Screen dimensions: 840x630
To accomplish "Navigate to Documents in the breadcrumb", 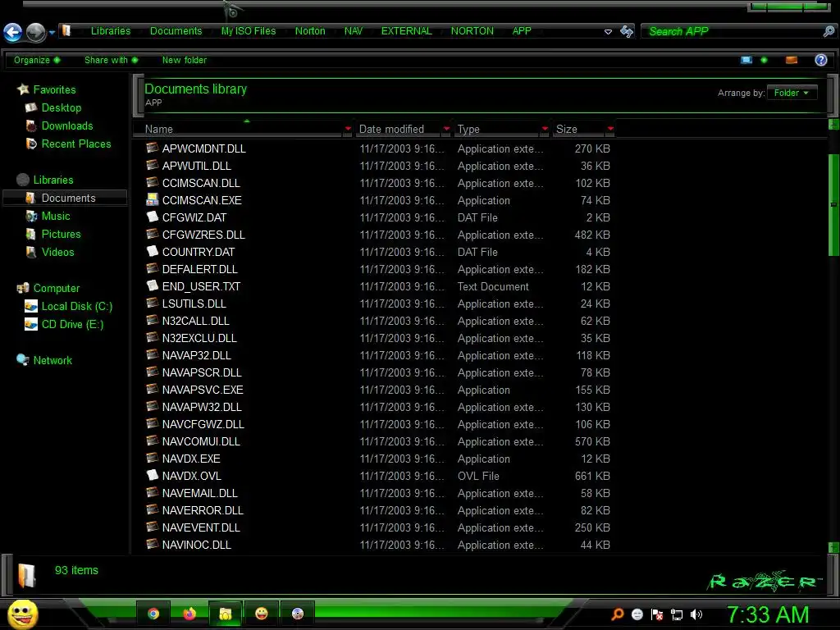I will click(176, 31).
